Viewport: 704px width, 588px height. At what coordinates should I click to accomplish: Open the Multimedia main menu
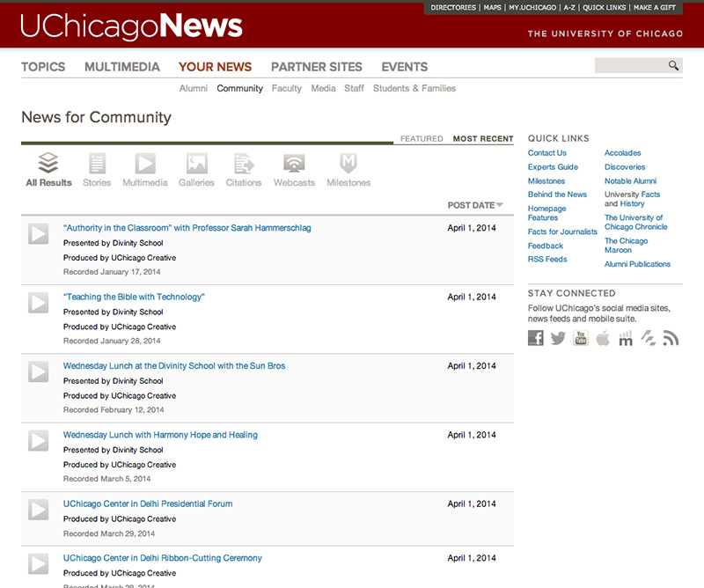(122, 67)
